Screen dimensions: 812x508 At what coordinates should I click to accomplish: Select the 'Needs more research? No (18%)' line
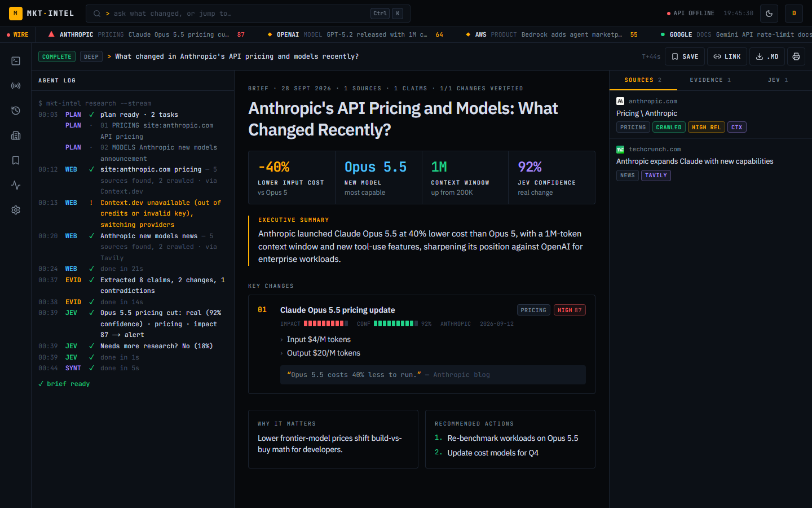point(133,346)
